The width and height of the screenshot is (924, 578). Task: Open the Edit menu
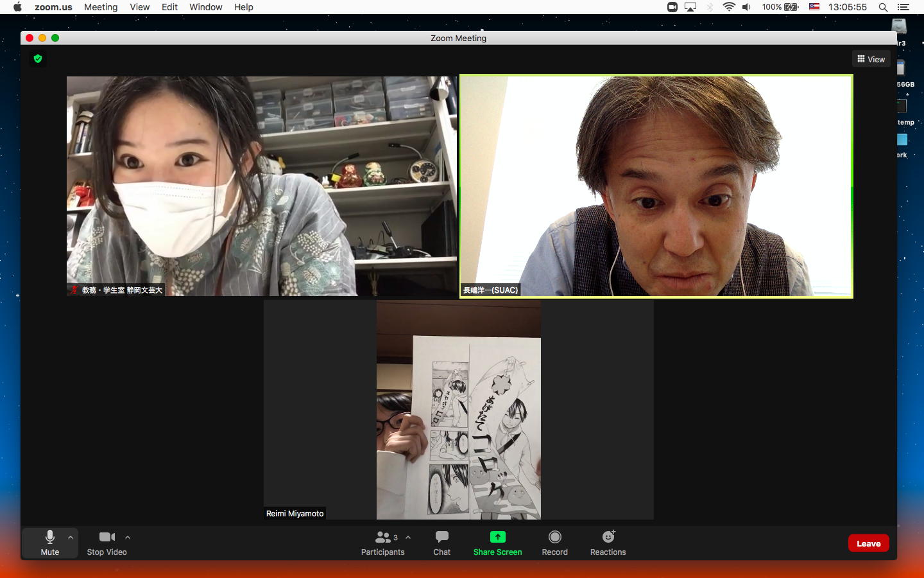[x=169, y=7]
